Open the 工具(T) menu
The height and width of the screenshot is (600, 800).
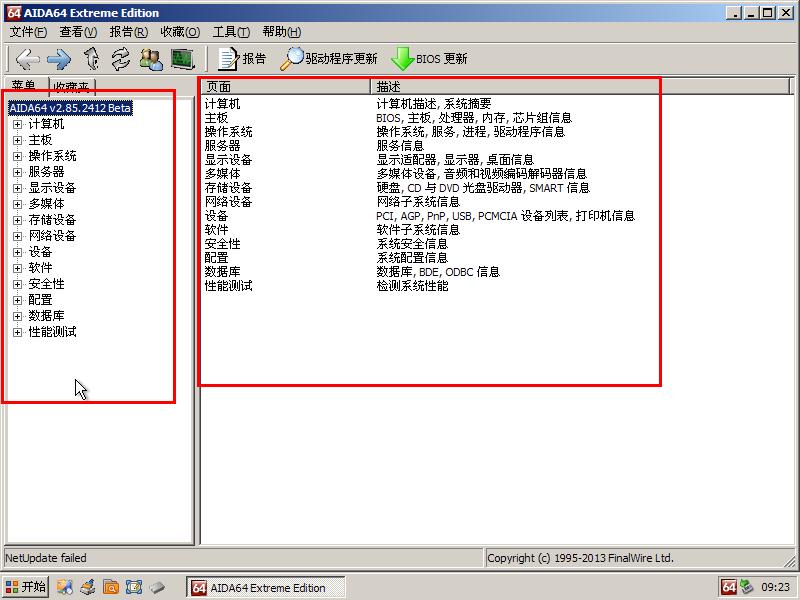[x=231, y=32]
